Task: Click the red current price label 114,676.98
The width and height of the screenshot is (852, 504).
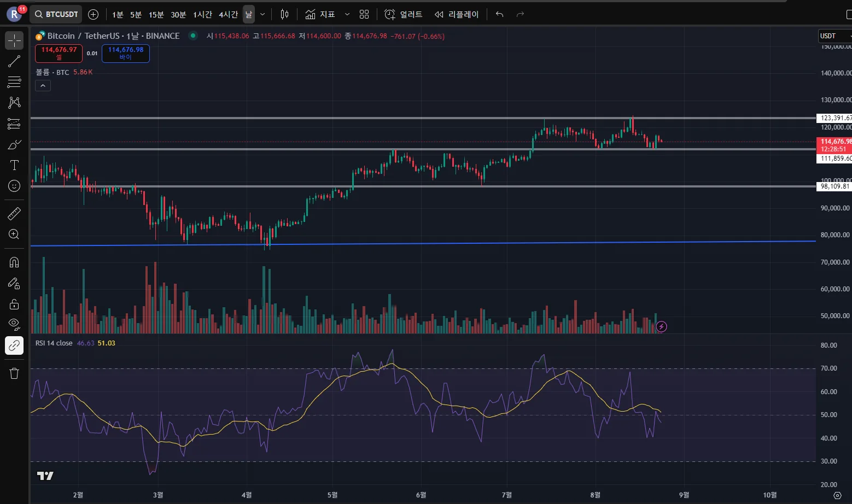Action: click(834, 145)
